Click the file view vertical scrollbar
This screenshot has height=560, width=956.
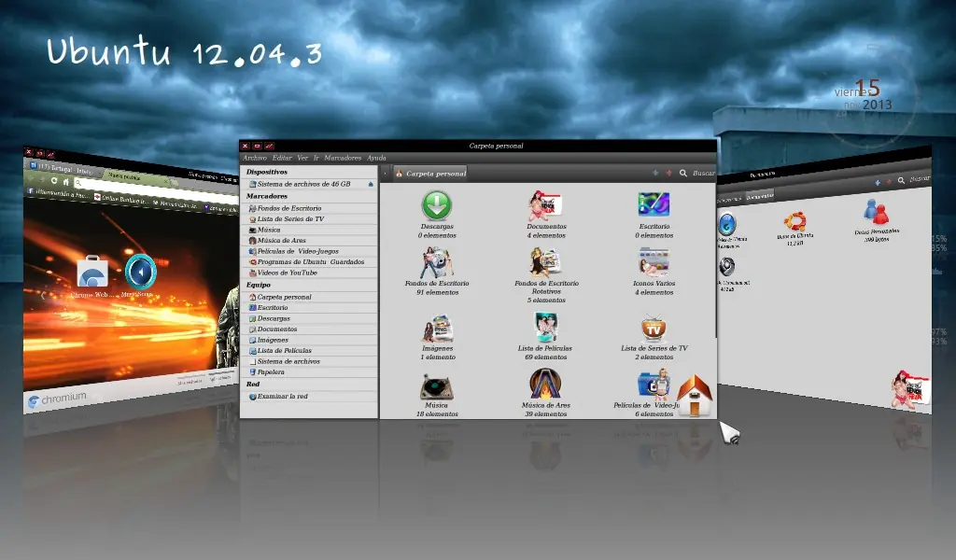point(715,262)
